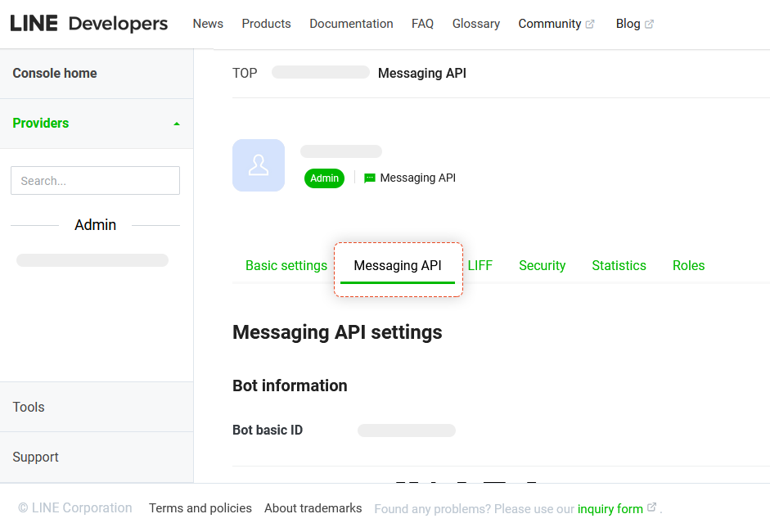Click the Bot basic ID value

[x=407, y=431]
